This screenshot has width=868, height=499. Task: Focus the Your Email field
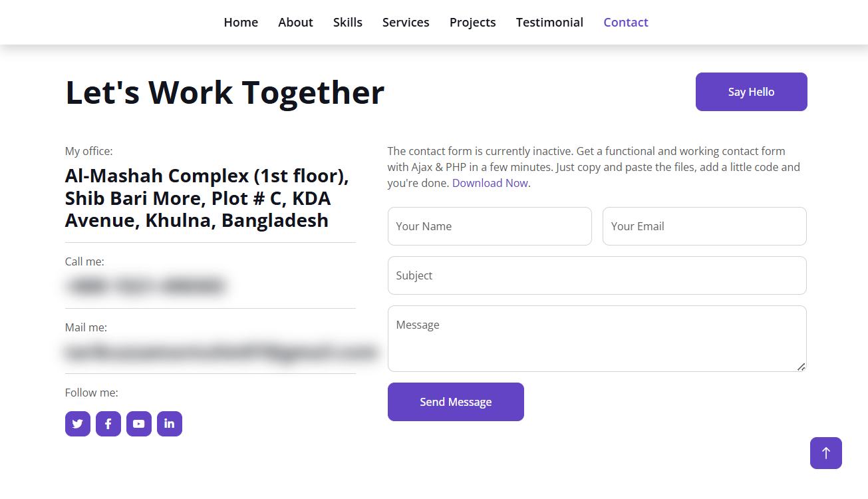[x=704, y=226]
